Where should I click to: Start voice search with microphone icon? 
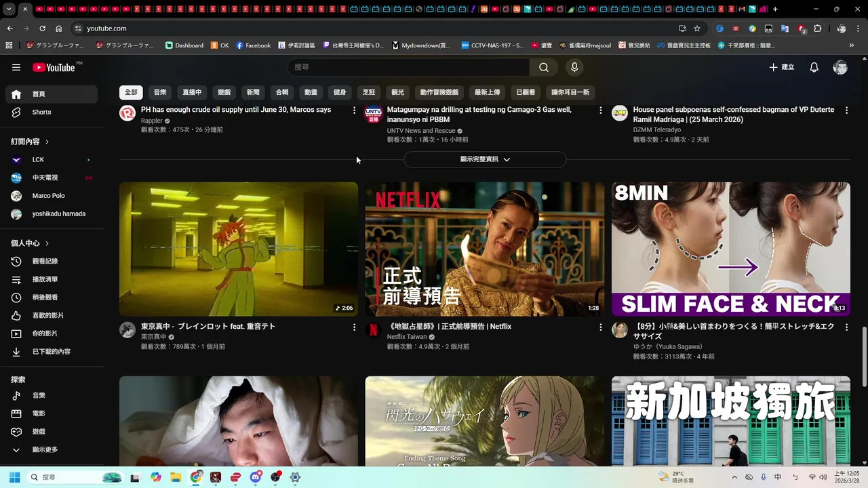(x=574, y=67)
